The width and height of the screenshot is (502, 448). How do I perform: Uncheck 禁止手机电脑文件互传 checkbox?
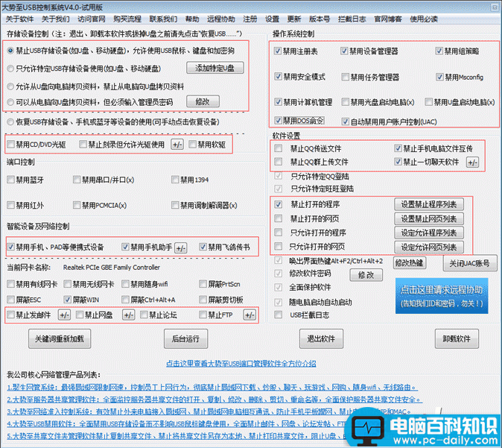pos(398,148)
